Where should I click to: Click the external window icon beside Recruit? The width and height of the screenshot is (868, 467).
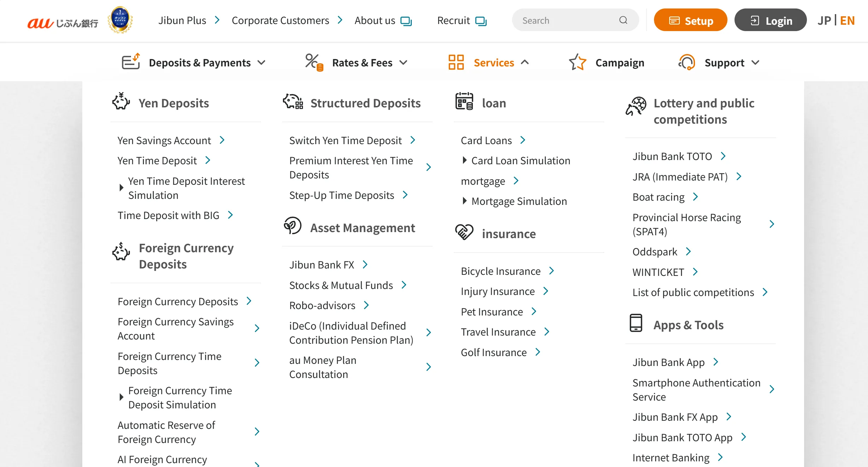coord(481,21)
